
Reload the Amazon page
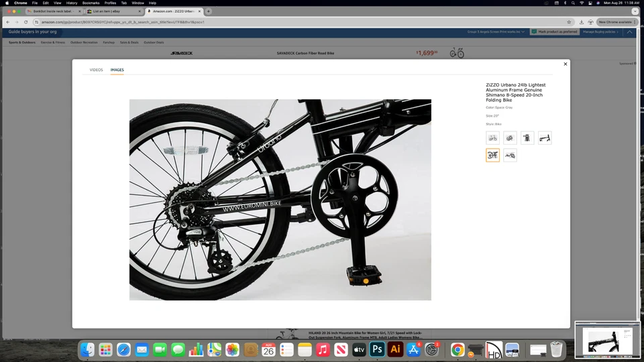click(26, 22)
